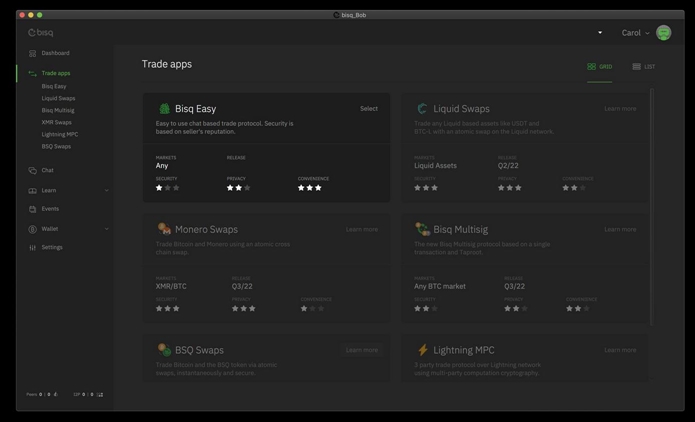This screenshot has width=695, height=422.
Task: Select Trade apps in the sidebar
Action: tap(56, 73)
